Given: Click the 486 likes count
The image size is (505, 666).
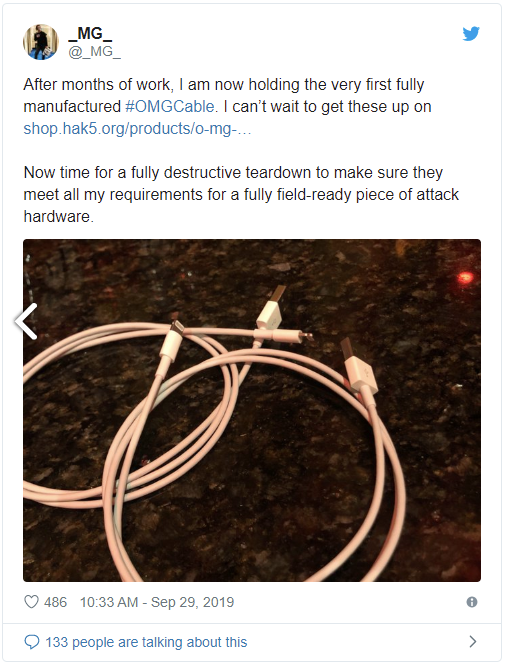Looking at the screenshot, I should point(55,602).
